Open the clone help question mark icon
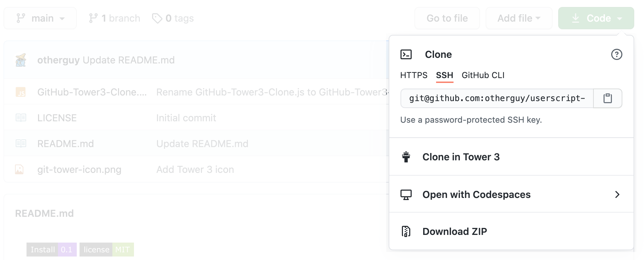This screenshot has height=260, width=644. click(616, 54)
